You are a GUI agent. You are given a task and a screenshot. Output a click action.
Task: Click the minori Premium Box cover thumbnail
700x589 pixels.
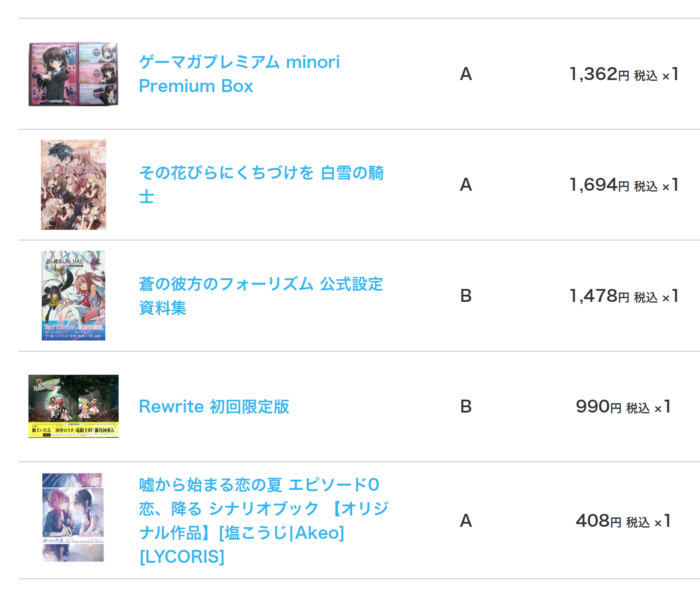coord(73,74)
